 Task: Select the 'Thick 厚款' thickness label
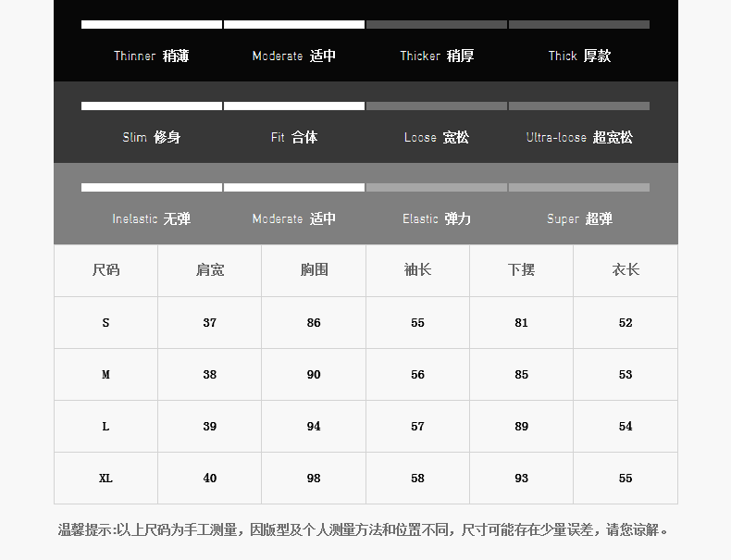(579, 56)
